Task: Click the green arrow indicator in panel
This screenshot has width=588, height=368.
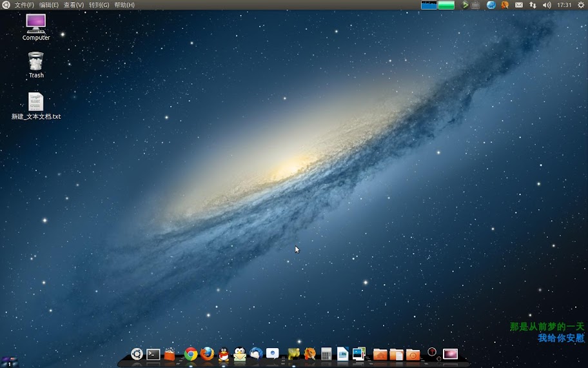Action: [x=465, y=5]
